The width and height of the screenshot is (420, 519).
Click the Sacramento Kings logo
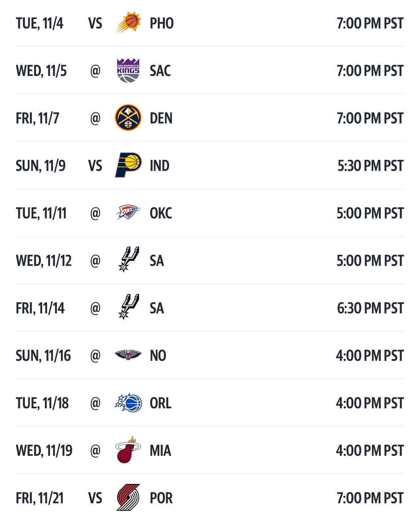click(x=128, y=70)
